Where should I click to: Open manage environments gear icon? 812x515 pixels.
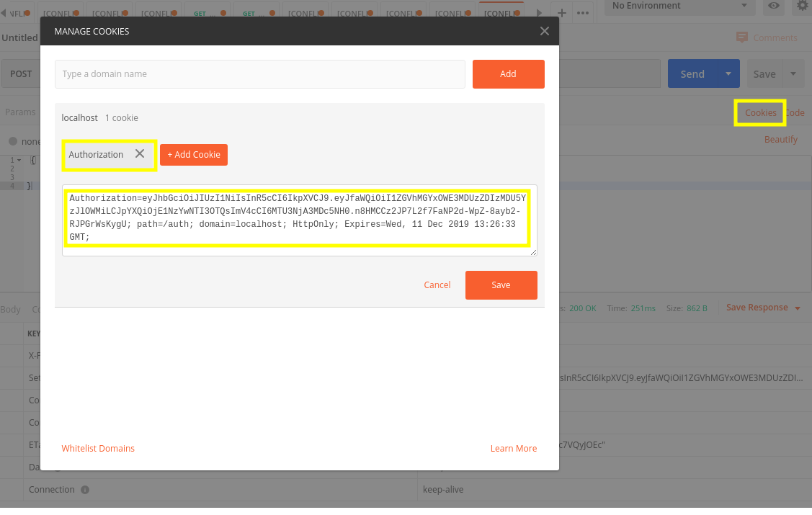802,6
